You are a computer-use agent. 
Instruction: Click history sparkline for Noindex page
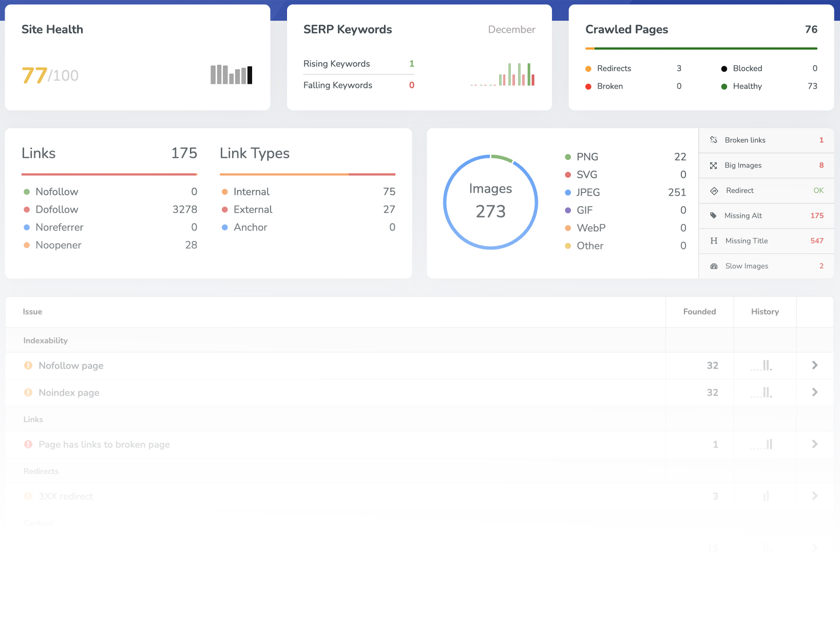pos(761,392)
